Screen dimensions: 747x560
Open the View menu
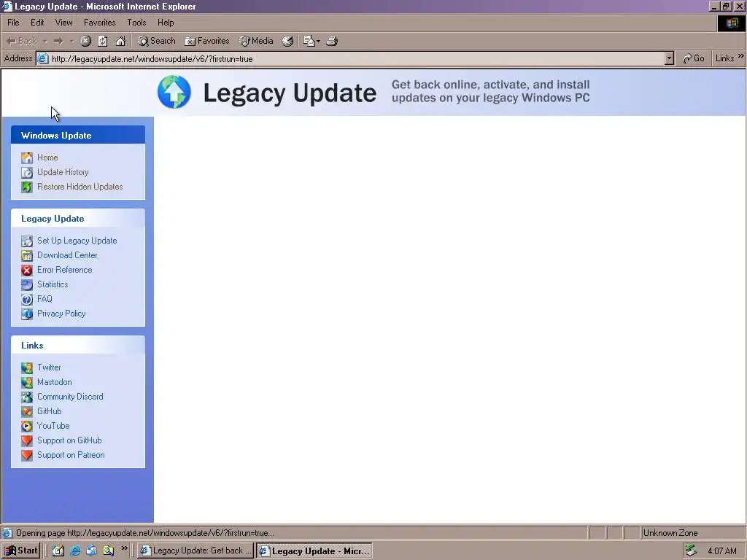coord(64,23)
